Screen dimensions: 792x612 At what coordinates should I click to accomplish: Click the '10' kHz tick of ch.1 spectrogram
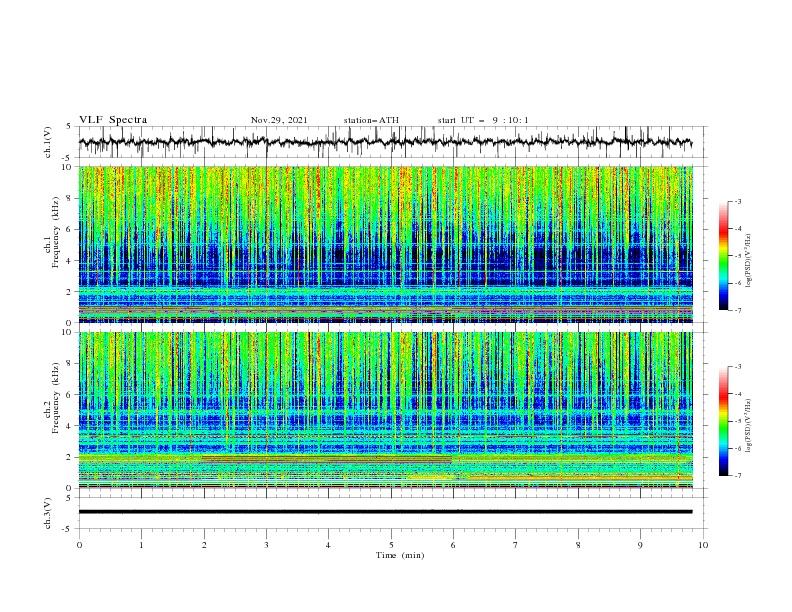click(x=67, y=167)
